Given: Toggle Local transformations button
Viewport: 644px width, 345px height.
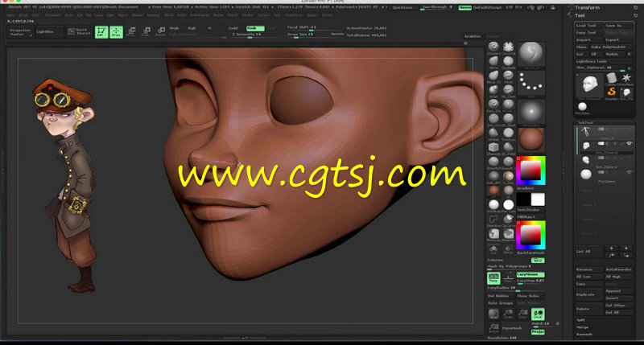Looking at the screenshot, I should [538, 314].
